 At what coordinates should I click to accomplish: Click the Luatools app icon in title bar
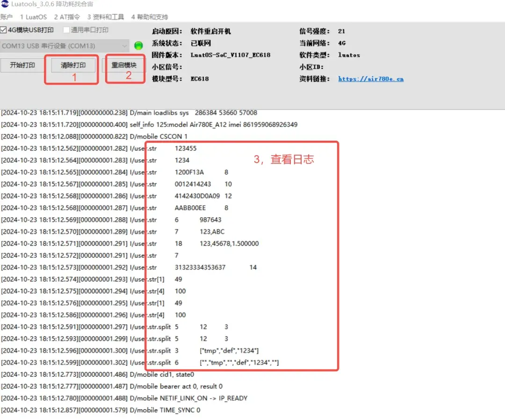point(5,4)
